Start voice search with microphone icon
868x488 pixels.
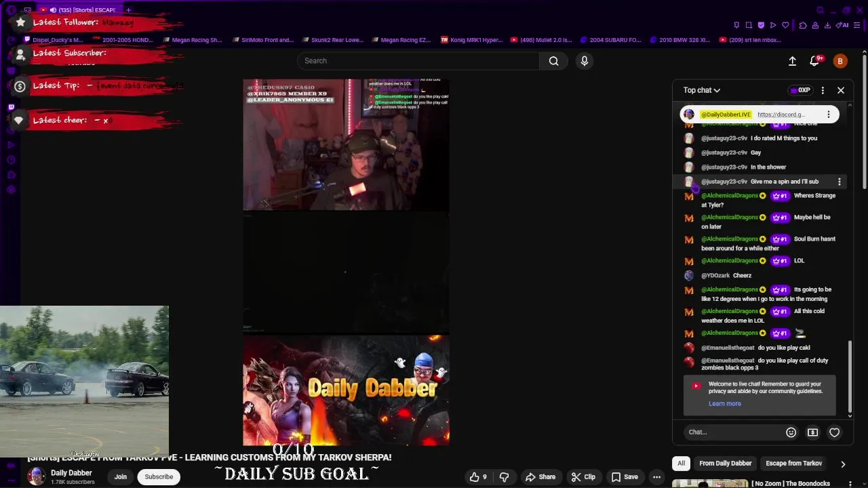[x=585, y=61]
